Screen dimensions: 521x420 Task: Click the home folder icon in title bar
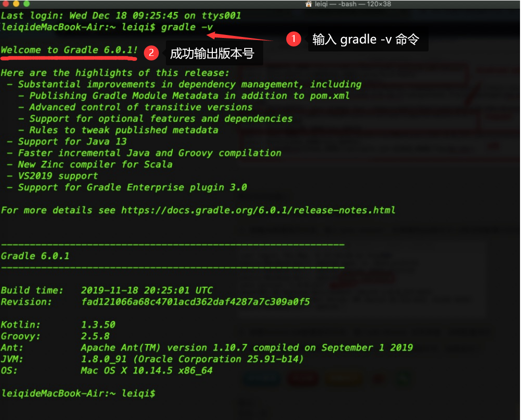point(309,4)
